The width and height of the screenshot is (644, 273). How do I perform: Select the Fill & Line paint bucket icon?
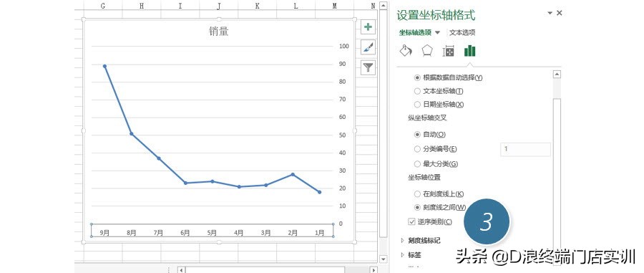tap(406, 51)
